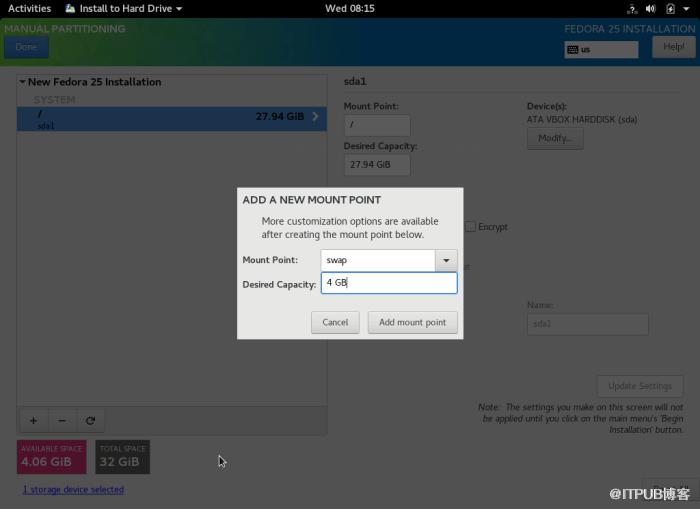Viewport: 700px width, 509px height.
Task: Click Add mount point button
Action: (412, 322)
